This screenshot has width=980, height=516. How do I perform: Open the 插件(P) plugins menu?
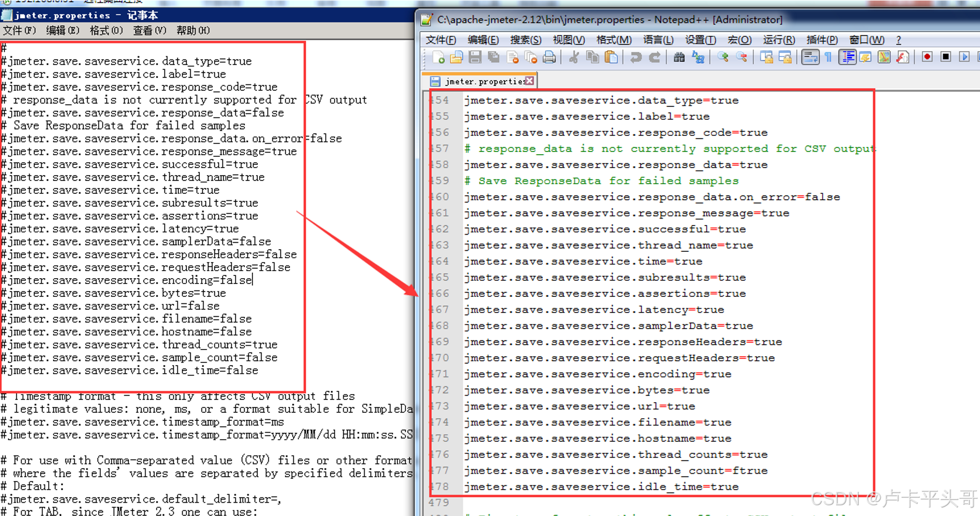point(822,40)
